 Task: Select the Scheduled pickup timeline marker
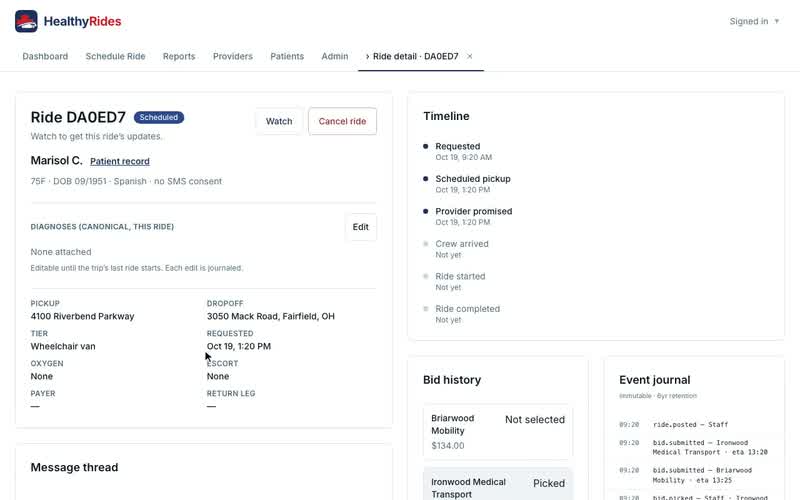point(426,179)
